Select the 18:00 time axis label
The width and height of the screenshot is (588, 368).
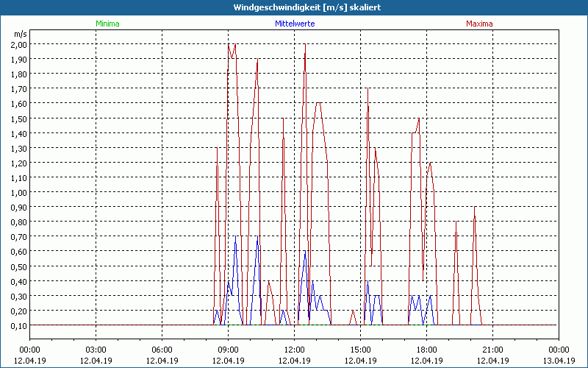click(x=426, y=350)
